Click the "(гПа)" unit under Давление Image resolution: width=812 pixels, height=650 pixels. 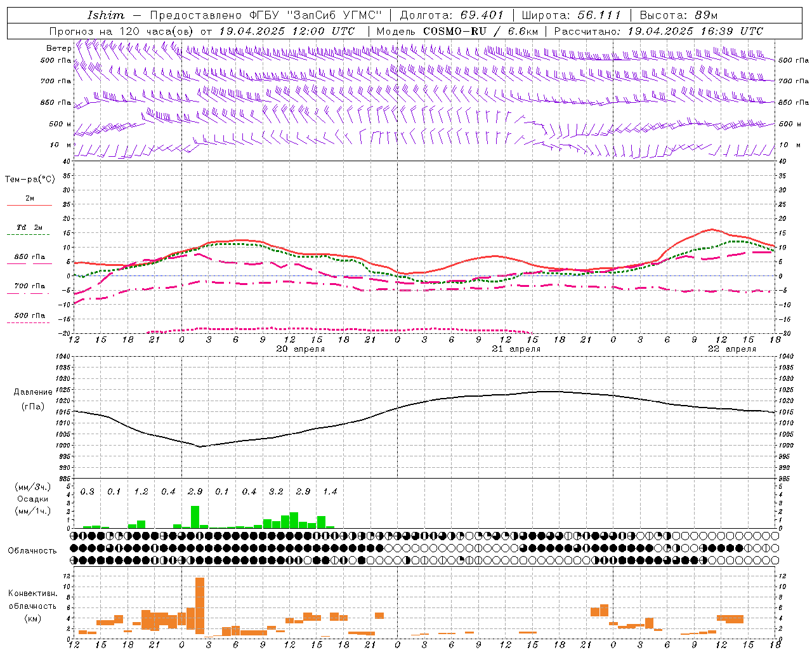pyautogui.click(x=33, y=407)
